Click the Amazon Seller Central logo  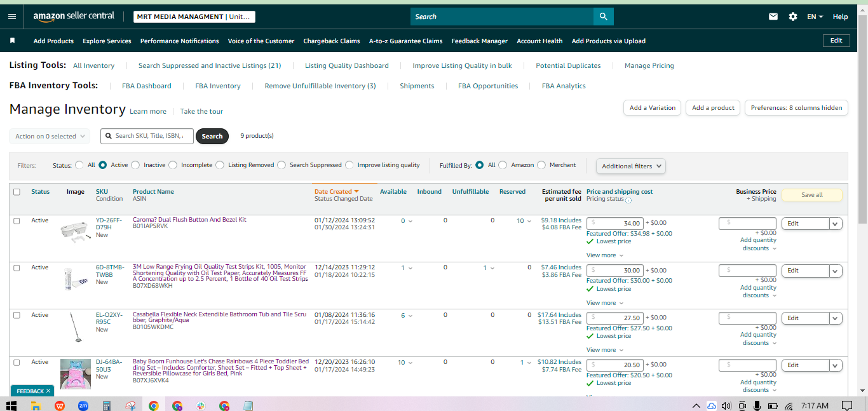[74, 17]
